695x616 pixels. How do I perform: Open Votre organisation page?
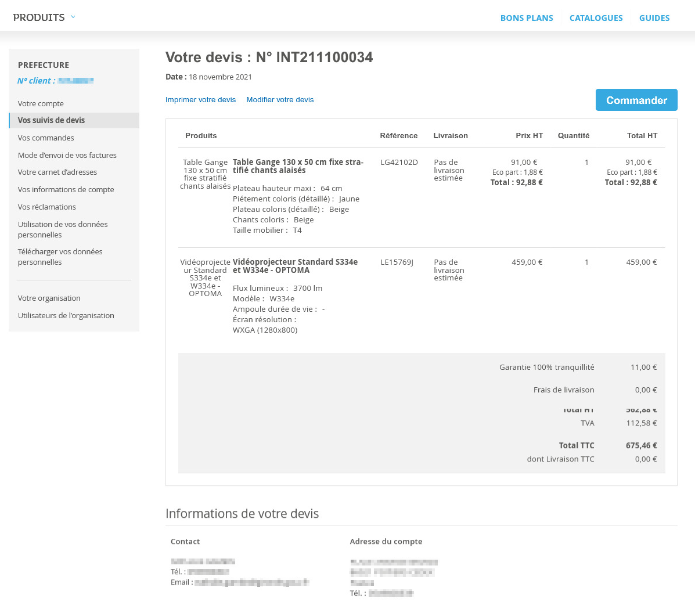point(49,298)
